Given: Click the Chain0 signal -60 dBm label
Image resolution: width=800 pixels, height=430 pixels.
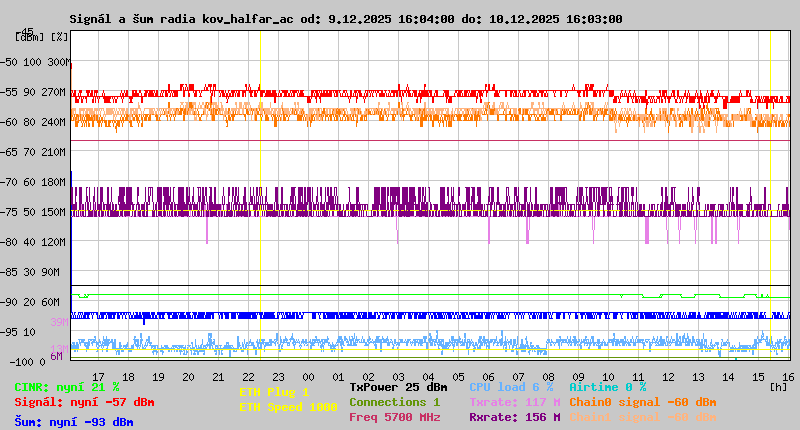Looking at the screenshot, I should click(640, 402).
